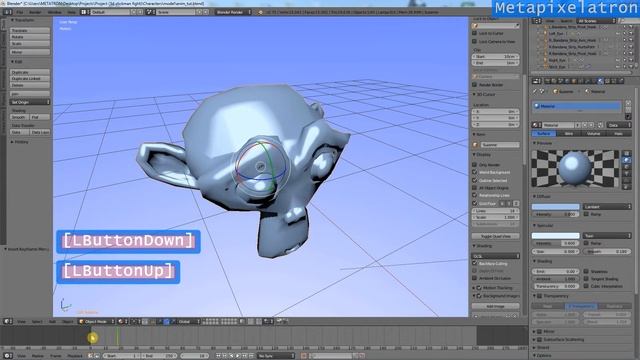Viewport: 640px width, 360px height.
Task: Click the Duplicate Linked button
Action: pos(30,79)
